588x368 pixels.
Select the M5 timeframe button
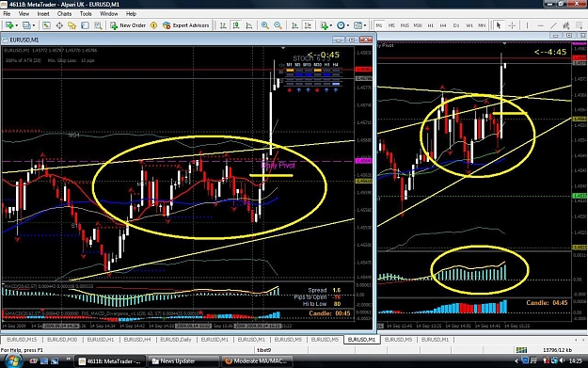[392, 25]
